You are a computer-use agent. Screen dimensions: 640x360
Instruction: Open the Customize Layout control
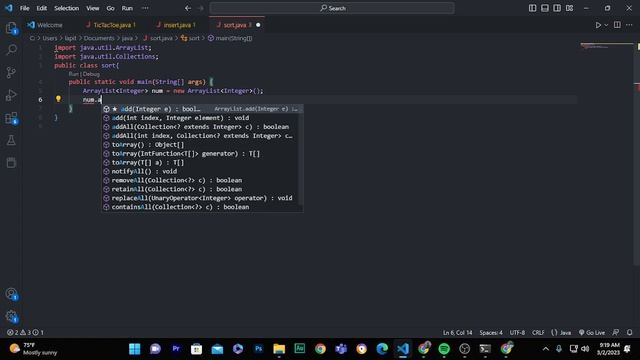569,8
